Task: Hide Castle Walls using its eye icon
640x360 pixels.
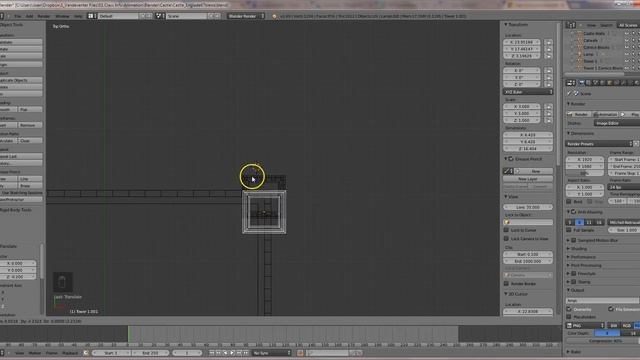Action: tap(627, 33)
